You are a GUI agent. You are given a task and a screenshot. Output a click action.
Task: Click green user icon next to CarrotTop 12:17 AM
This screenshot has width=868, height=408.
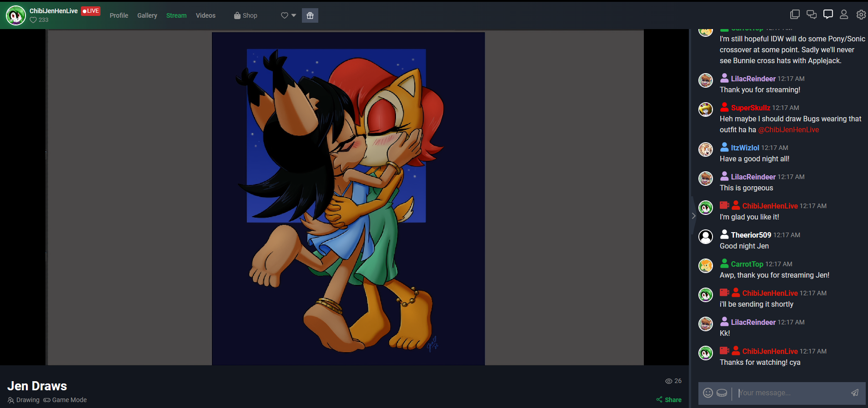coord(724,264)
